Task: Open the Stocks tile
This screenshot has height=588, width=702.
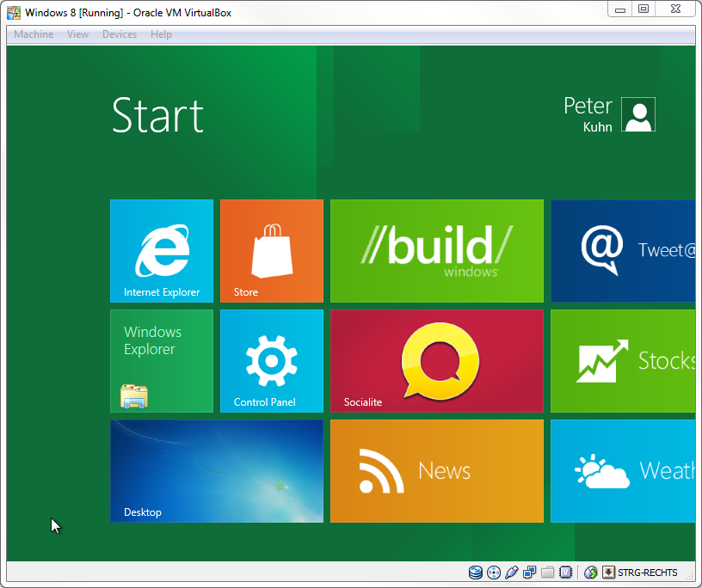Action: coord(623,361)
